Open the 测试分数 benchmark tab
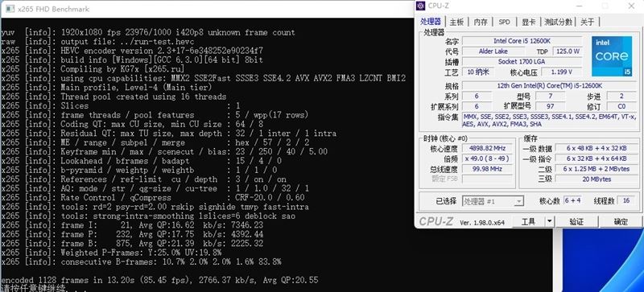644x292 pixels. point(558,22)
